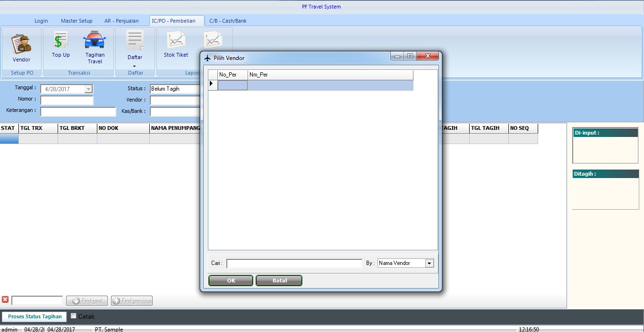Click the airplane icon in Pilih Vendor title
The image size is (644, 332).
(x=207, y=58)
